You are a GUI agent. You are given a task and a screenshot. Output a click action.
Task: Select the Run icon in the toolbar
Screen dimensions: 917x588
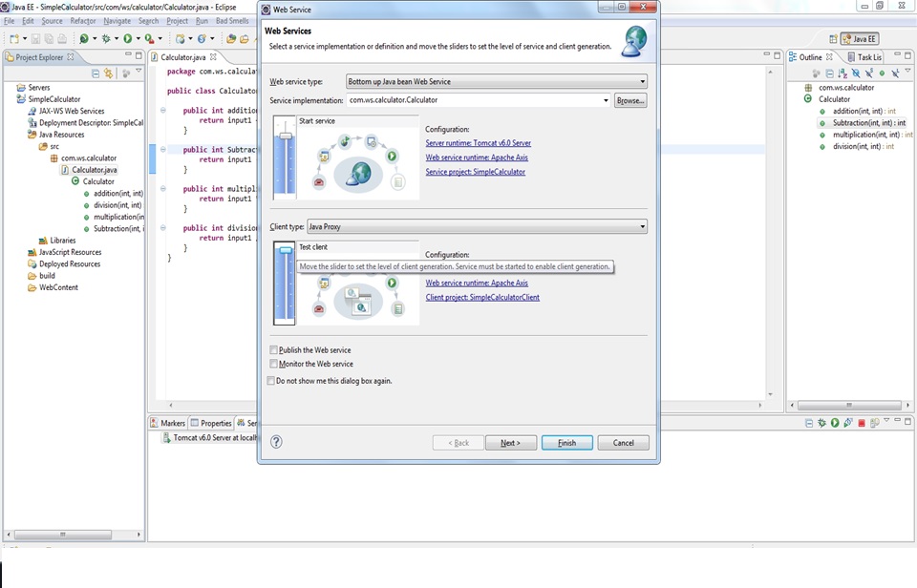tap(127, 39)
